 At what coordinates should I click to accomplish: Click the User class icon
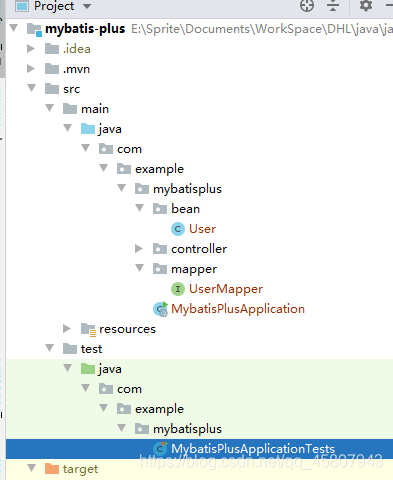coord(178,229)
